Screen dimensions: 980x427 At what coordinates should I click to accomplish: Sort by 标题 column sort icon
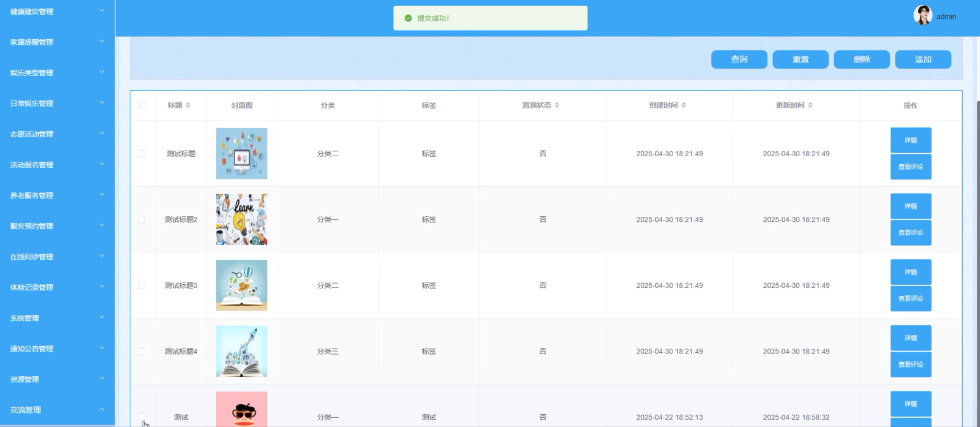click(x=188, y=105)
